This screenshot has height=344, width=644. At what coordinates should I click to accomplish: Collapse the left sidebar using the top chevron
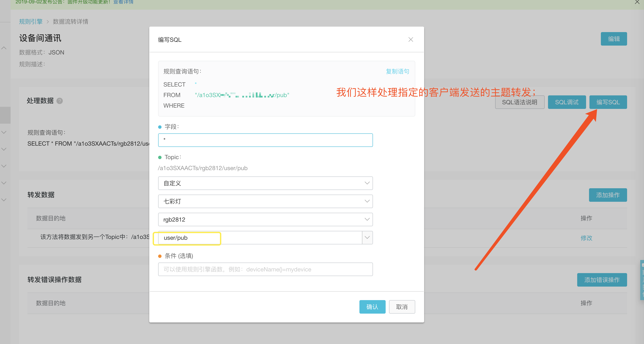tap(4, 48)
